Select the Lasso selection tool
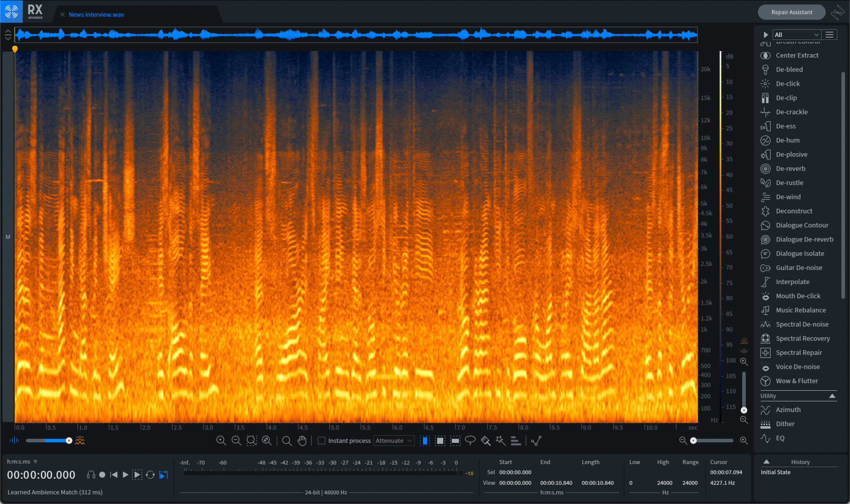 click(x=470, y=441)
